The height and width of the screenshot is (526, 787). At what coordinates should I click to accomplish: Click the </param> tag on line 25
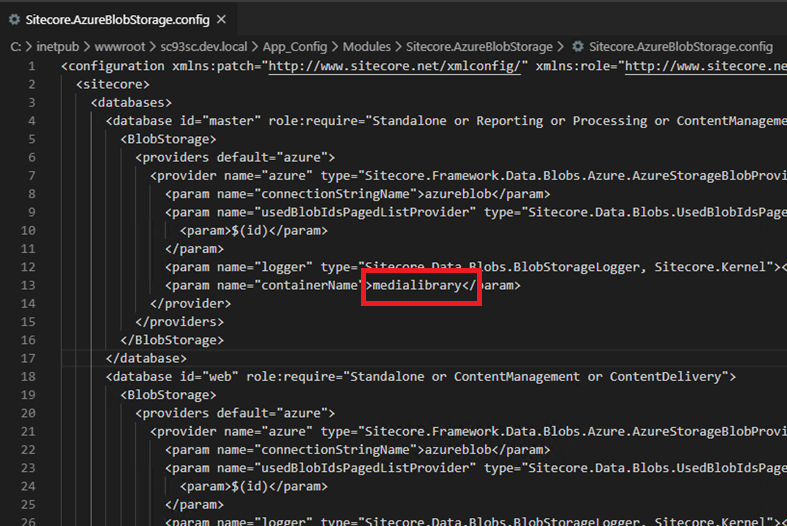(x=194, y=504)
